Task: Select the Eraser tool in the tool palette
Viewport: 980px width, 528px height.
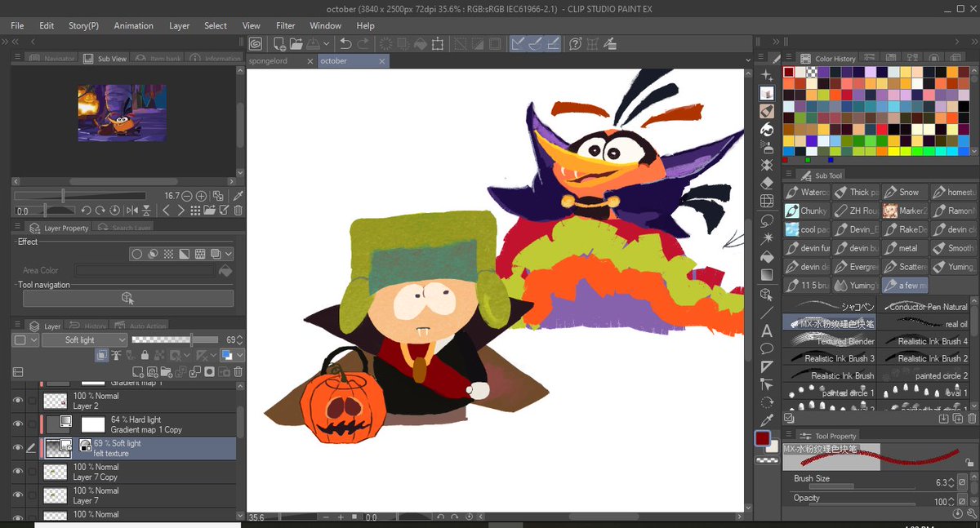Action: [x=767, y=184]
